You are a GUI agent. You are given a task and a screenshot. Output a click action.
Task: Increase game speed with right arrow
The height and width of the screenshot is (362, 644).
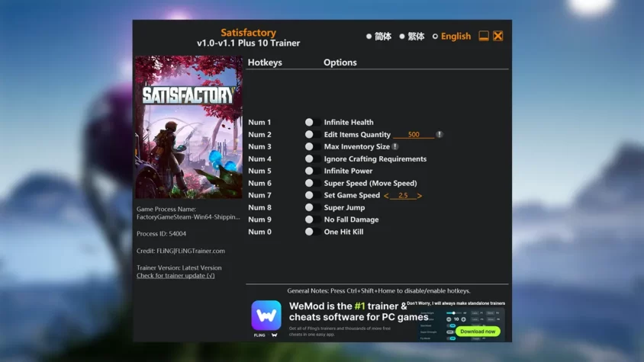[x=420, y=196]
